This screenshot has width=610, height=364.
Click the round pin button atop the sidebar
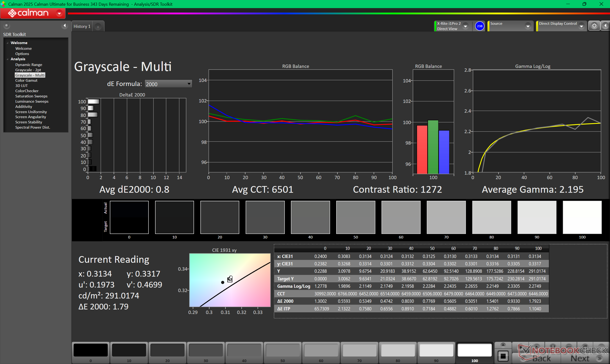tap(7, 25)
